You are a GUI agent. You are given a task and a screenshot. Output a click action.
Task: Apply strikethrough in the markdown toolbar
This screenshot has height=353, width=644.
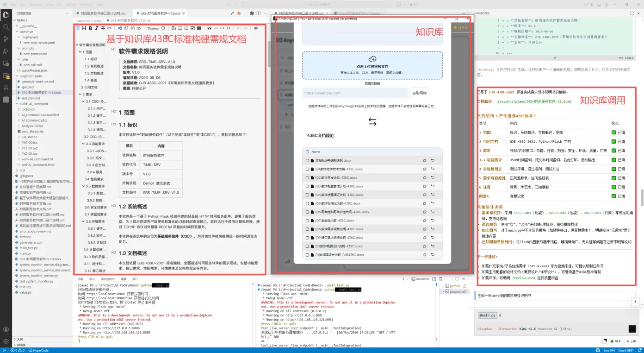(x=102, y=28)
